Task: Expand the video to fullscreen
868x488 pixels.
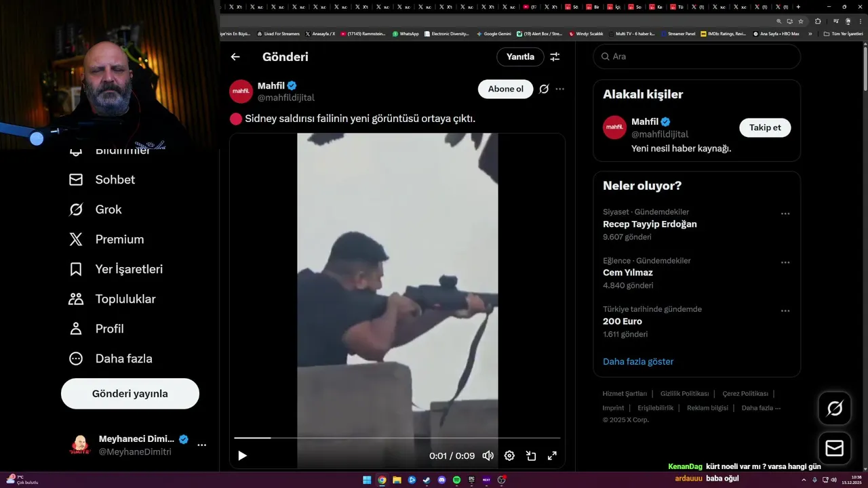Action: 552,455
